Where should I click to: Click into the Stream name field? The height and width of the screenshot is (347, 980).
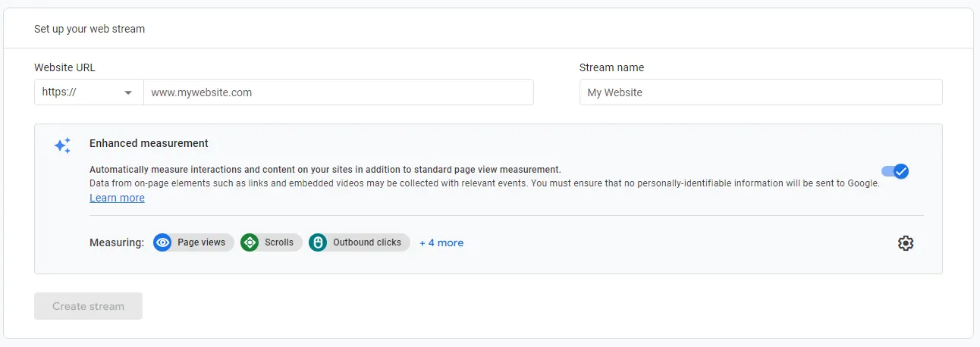(x=760, y=92)
